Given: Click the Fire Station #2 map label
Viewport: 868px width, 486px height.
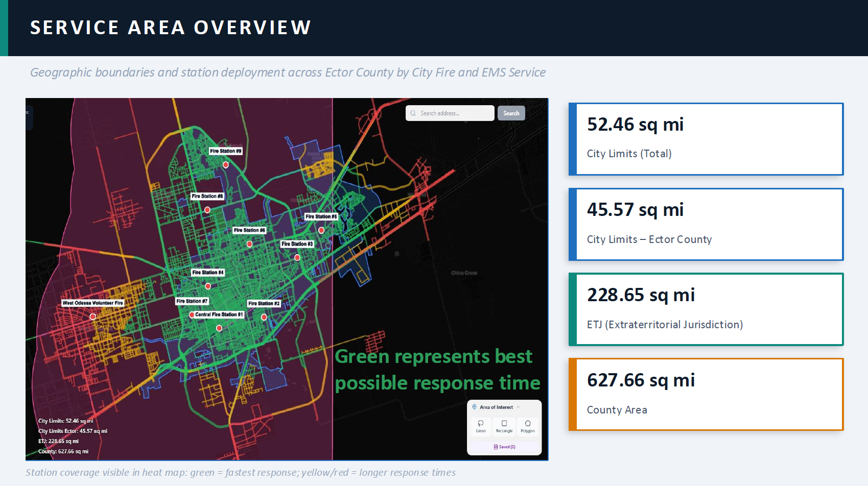Looking at the screenshot, I should click(x=264, y=303).
